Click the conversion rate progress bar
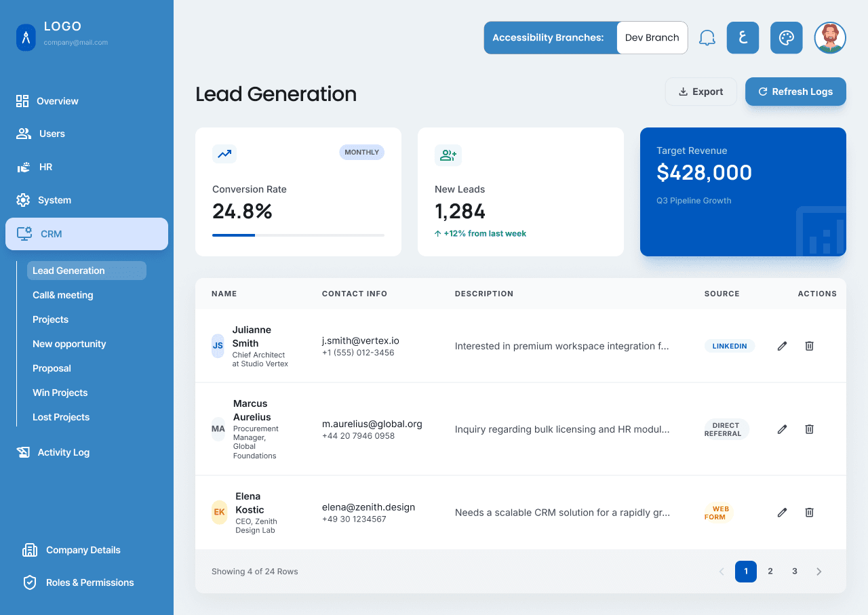Screen dimensions: 868x615 298,235
